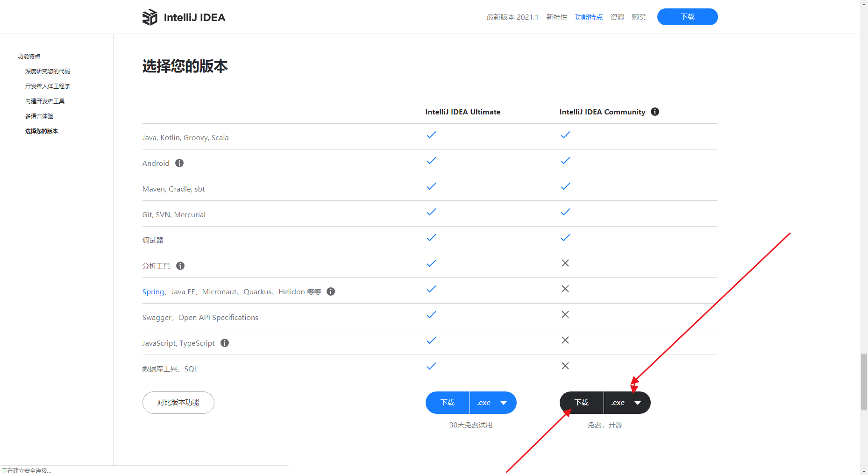
Task: Click the 30天免费试用 text
Action: (x=471, y=425)
